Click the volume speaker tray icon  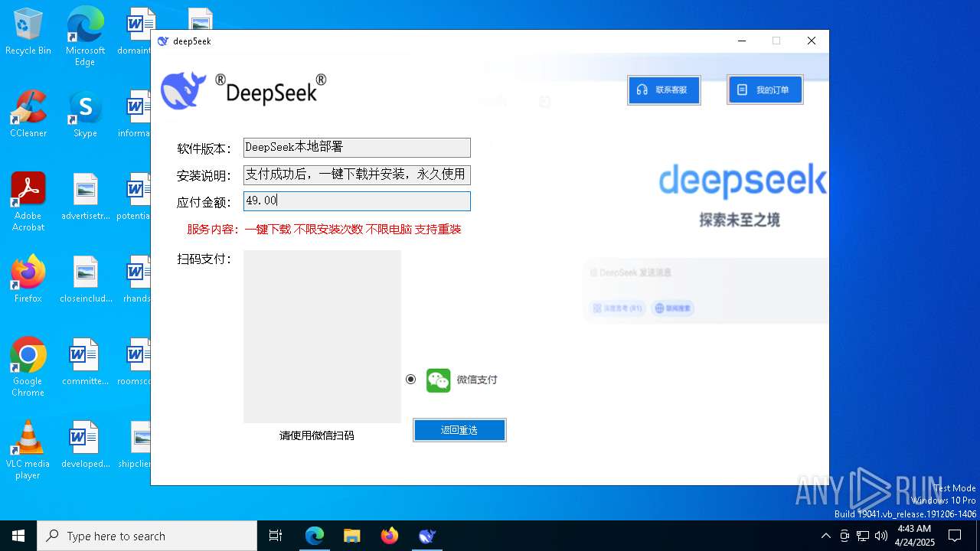point(881,536)
